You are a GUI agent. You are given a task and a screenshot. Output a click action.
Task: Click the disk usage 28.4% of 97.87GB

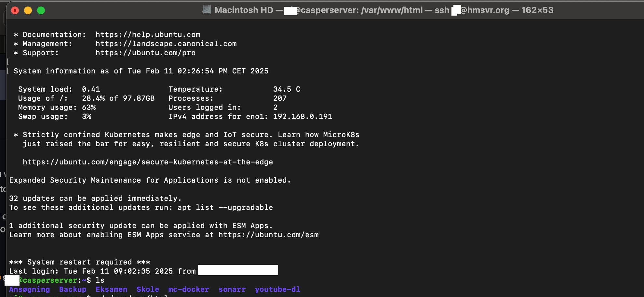pyautogui.click(x=118, y=98)
